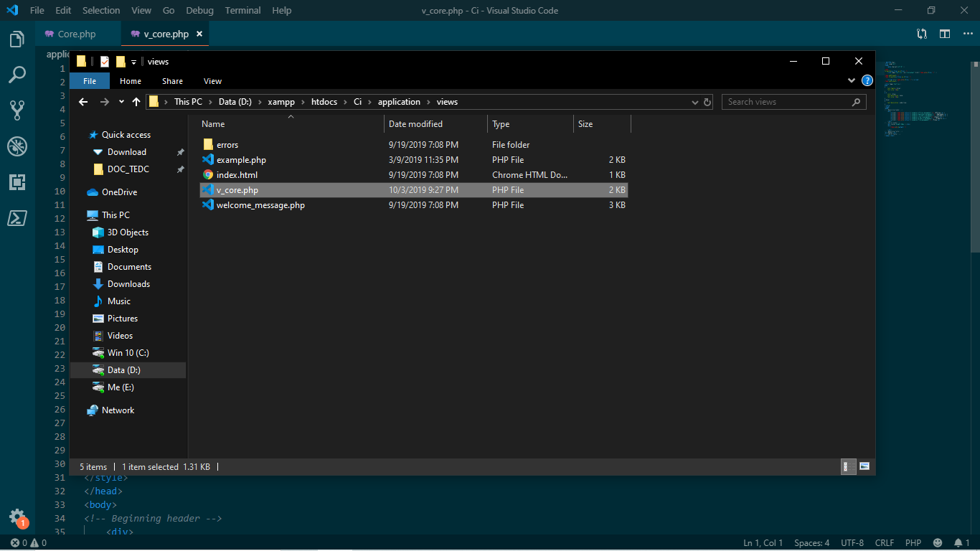The image size is (980, 551).
Task: Navigate to the Ci breadcrumb in address bar
Action: 357,102
